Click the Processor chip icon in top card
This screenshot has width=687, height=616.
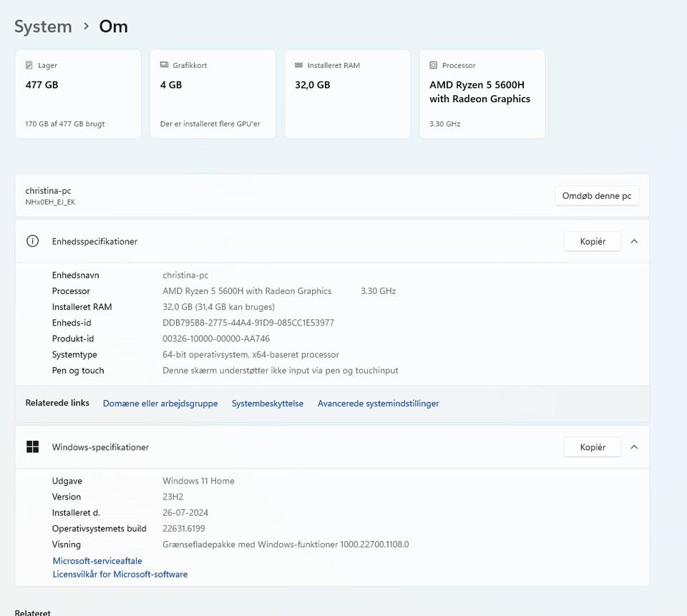coord(434,65)
